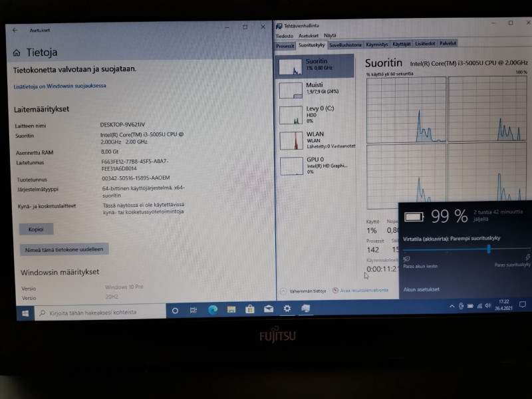Image resolution: width=532 pixels, height=399 pixels.
Task: Switch to the Lisätiedot tab
Action: pos(425,44)
